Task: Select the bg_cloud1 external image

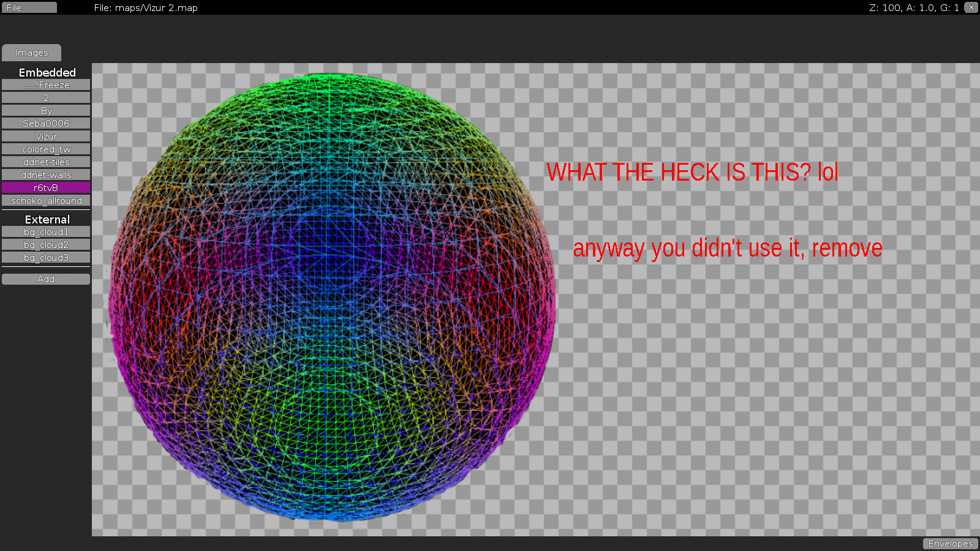Action: [x=45, y=231]
